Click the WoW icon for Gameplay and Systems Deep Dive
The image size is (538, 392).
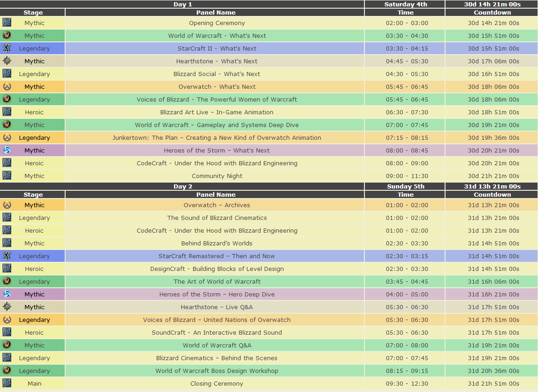click(7, 124)
